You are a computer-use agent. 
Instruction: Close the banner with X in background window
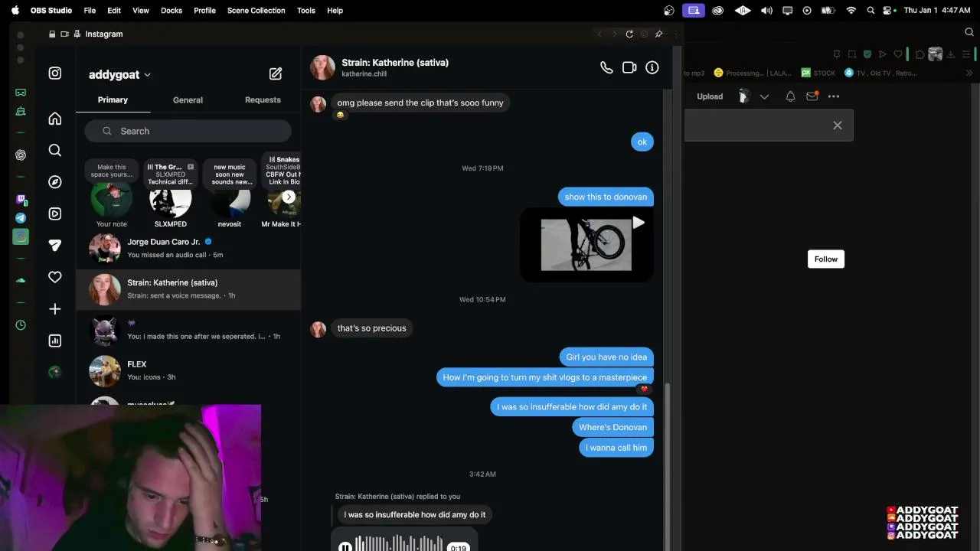click(838, 126)
